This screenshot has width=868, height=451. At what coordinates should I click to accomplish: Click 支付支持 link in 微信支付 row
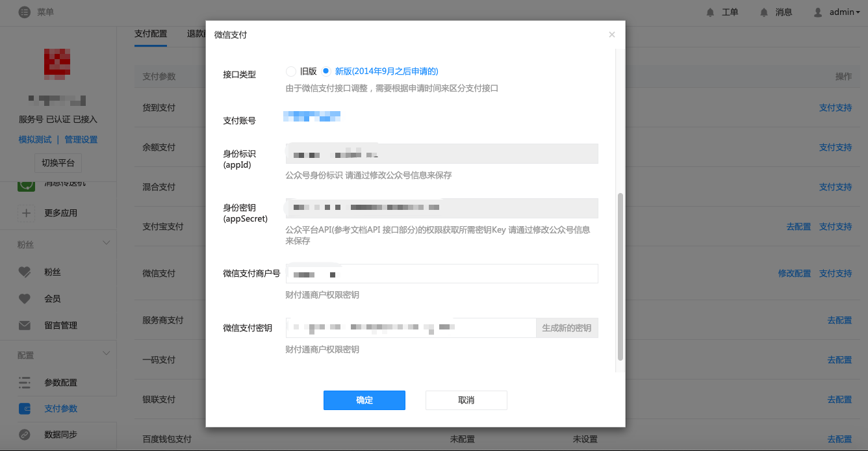836,274
